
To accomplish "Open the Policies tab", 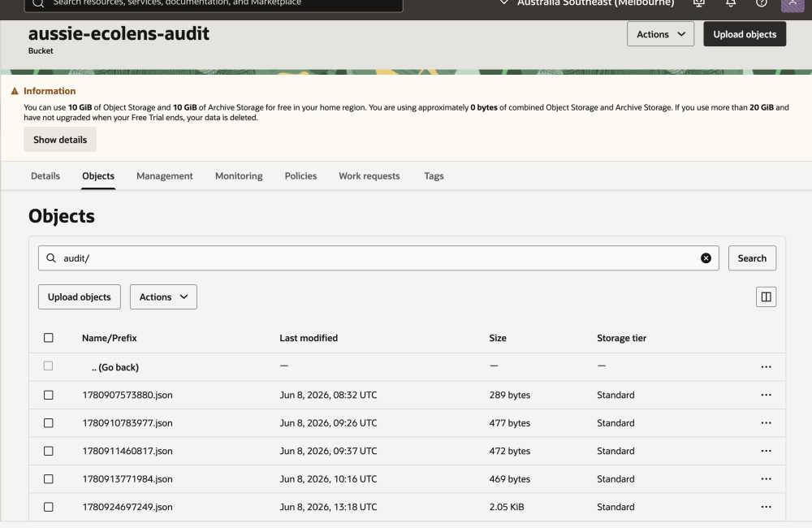I will tap(301, 175).
